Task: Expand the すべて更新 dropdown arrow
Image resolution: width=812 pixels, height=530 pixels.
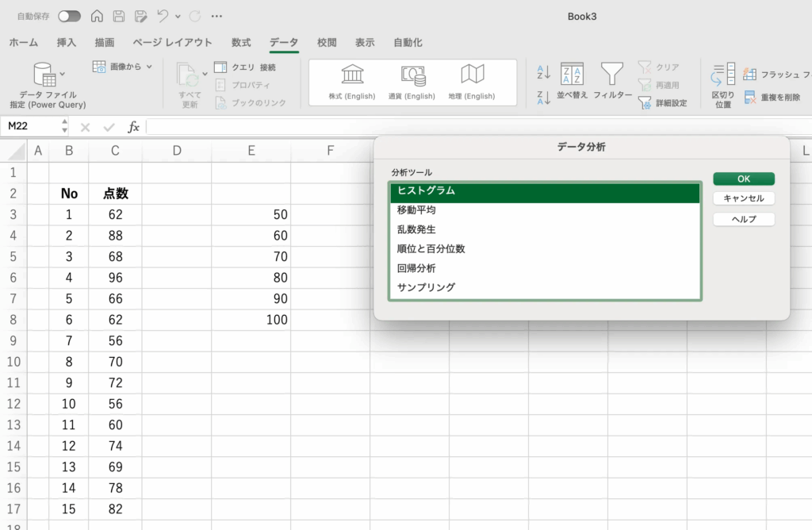Action: 205,74
